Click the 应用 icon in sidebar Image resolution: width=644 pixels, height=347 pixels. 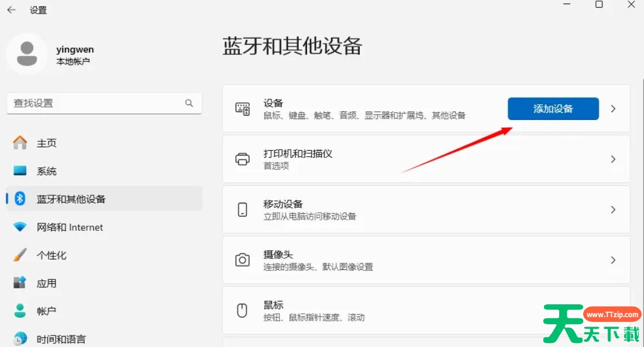tap(19, 283)
